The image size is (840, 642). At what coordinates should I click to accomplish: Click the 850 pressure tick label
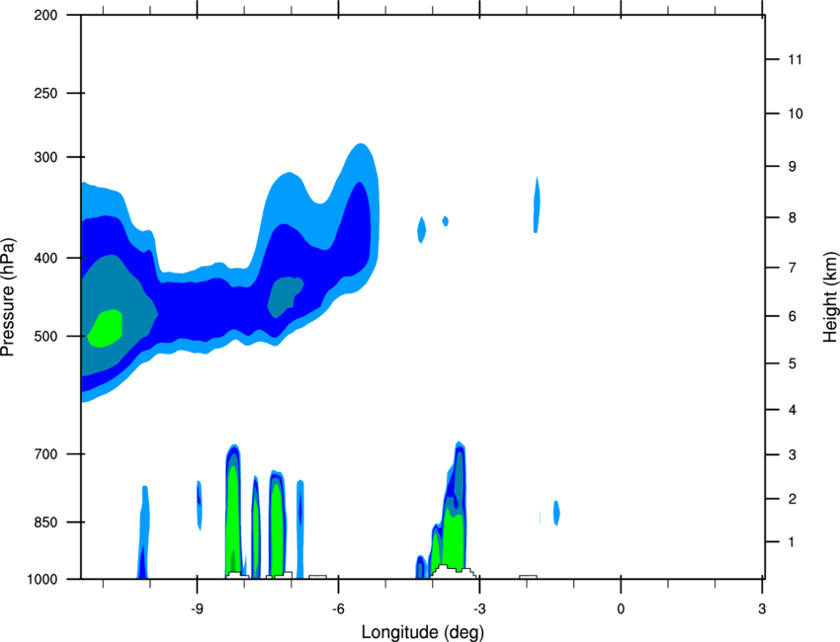[x=45, y=522]
